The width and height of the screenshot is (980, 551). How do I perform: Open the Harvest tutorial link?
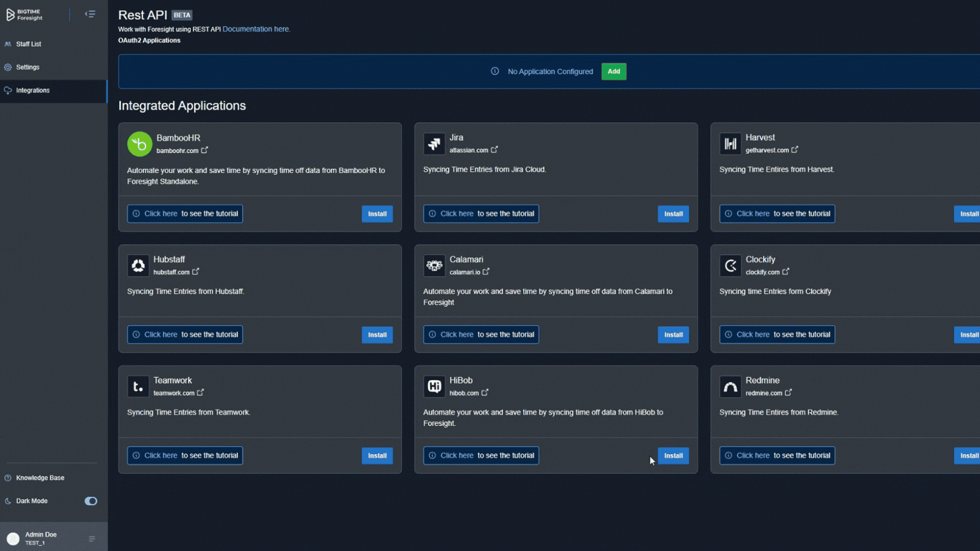[777, 214]
